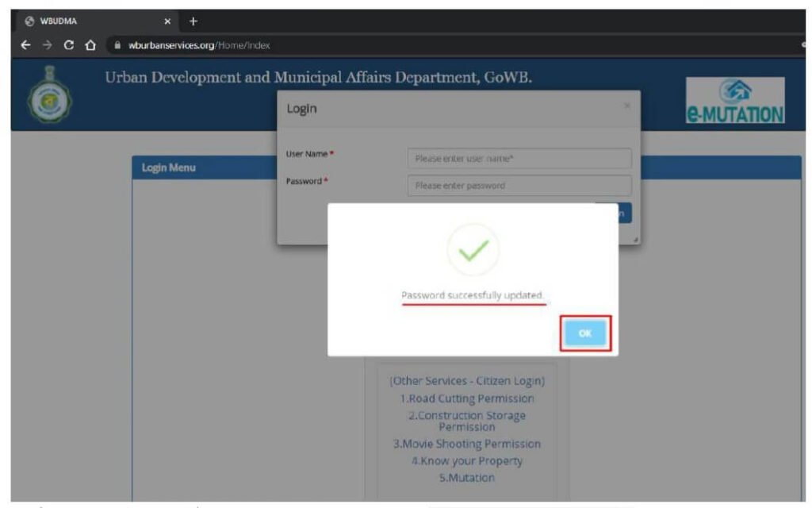This screenshot has height=508, width=812.
Task: Click the browser forward arrow
Action: (47, 45)
